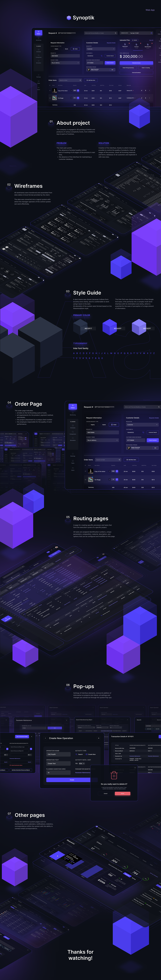The height and width of the screenshot is (980, 161).
Task: Choose Search activity type in Create New Operation
Action: pyautogui.click(x=79, y=754)
